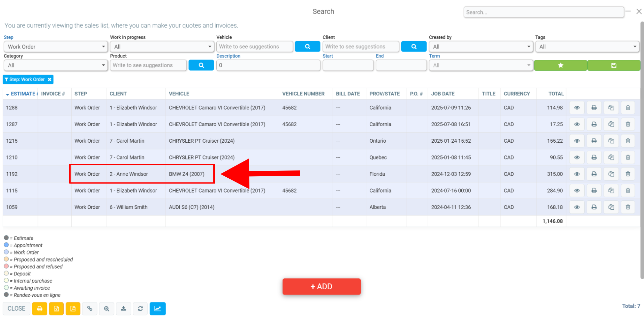Search clients with the blue magnifier button
The image size is (644, 318).
tap(414, 47)
